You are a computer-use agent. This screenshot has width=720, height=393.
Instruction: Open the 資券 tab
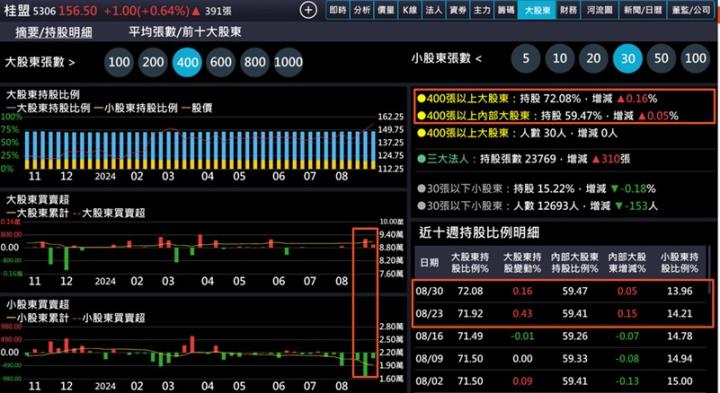(458, 10)
